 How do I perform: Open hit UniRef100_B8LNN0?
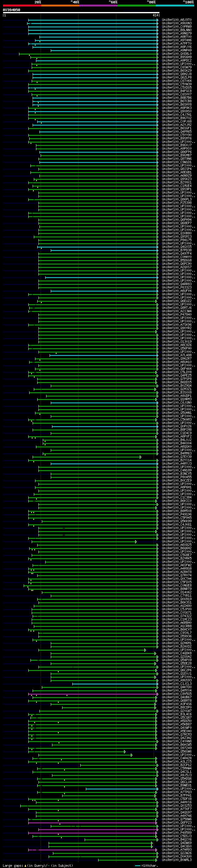tap(177, 30)
